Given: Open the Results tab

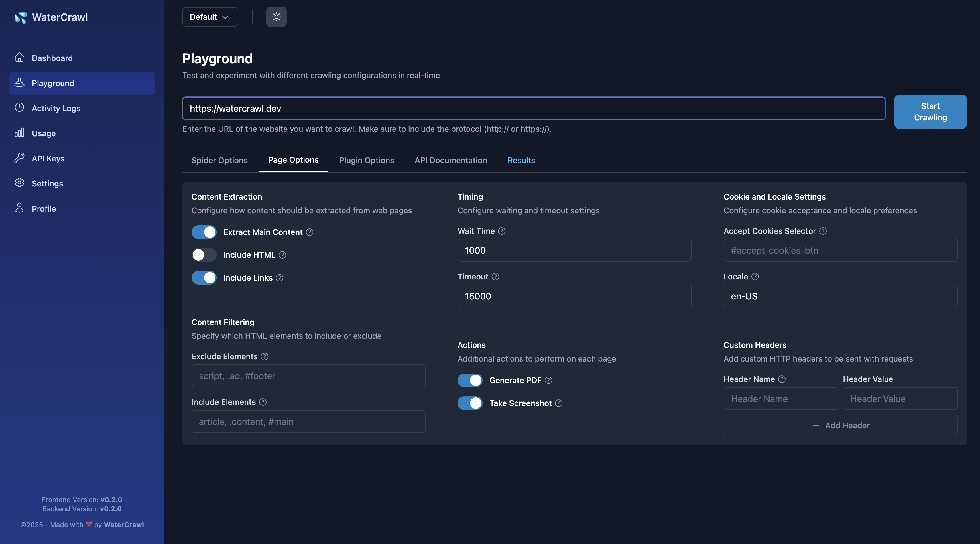Looking at the screenshot, I should [x=521, y=160].
